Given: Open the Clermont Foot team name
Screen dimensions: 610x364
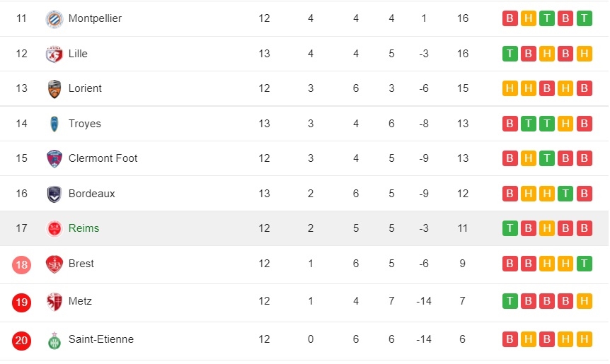Looking at the screenshot, I should (x=103, y=158).
